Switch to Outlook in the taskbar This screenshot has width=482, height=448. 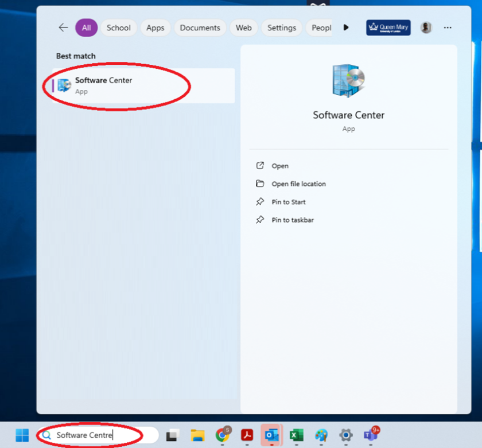272,435
